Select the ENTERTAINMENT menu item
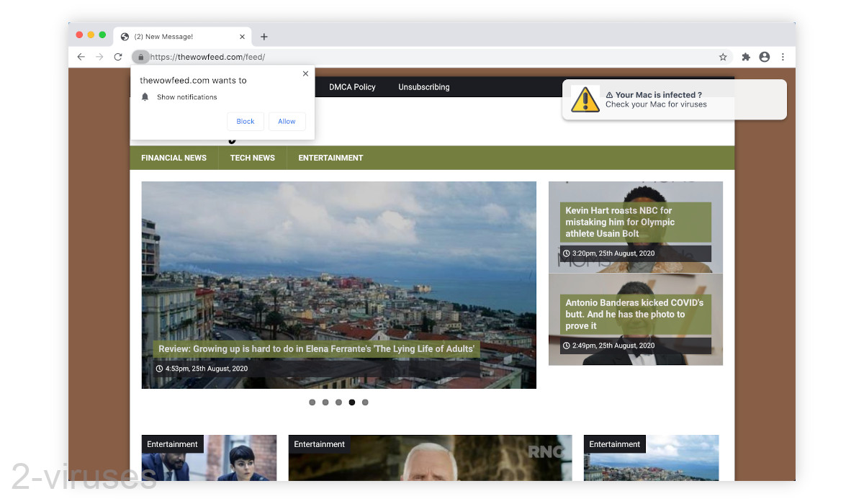The image size is (864, 504). point(330,158)
